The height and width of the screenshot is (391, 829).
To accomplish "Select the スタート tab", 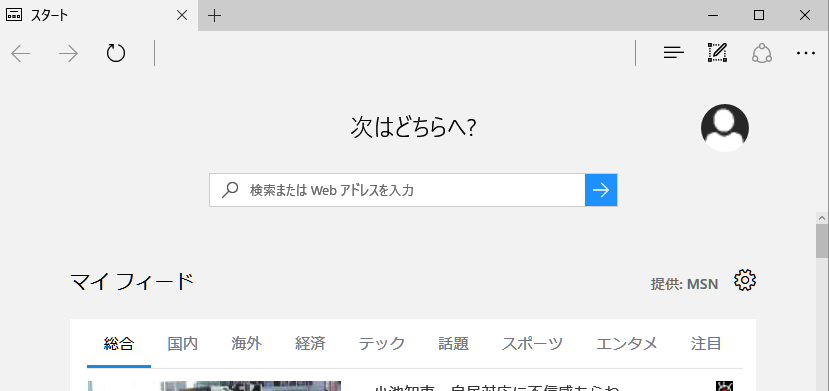I will (x=99, y=15).
